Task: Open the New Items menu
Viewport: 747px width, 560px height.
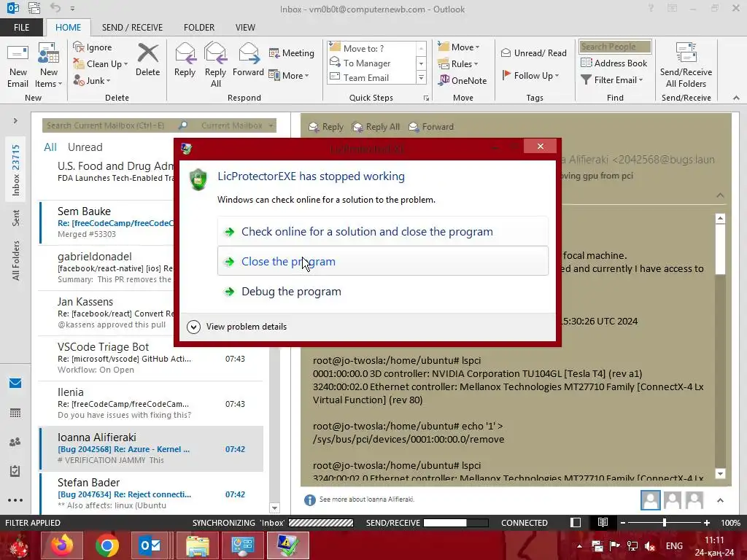Action: pyautogui.click(x=49, y=66)
